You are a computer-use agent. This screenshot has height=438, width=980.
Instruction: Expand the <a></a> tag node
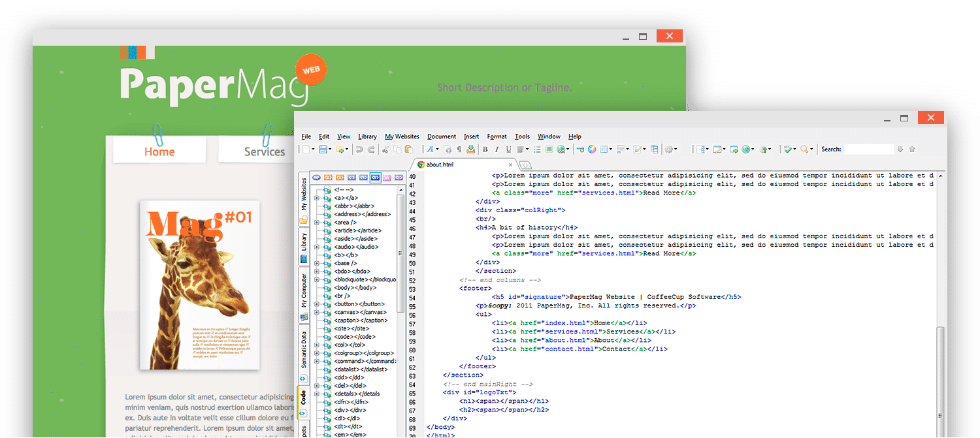click(x=317, y=198)
